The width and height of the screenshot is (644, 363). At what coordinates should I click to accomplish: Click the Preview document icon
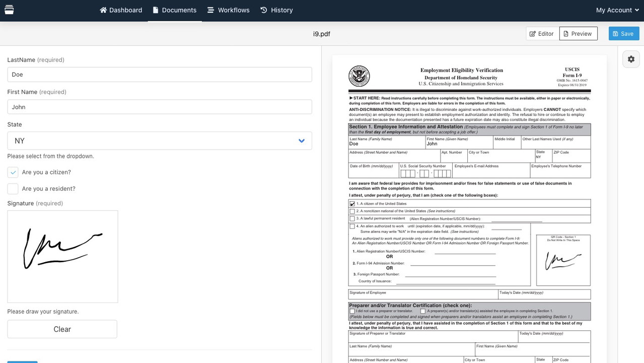[x=566, y=34]
